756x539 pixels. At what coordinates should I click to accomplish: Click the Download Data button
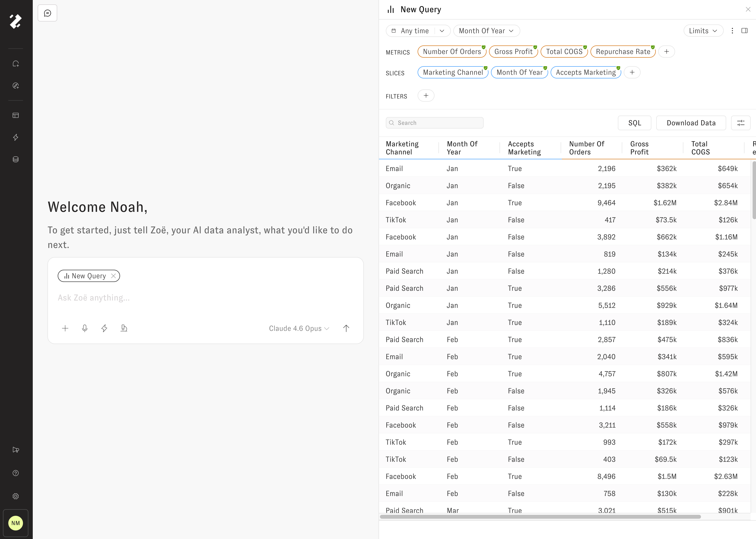691,123
